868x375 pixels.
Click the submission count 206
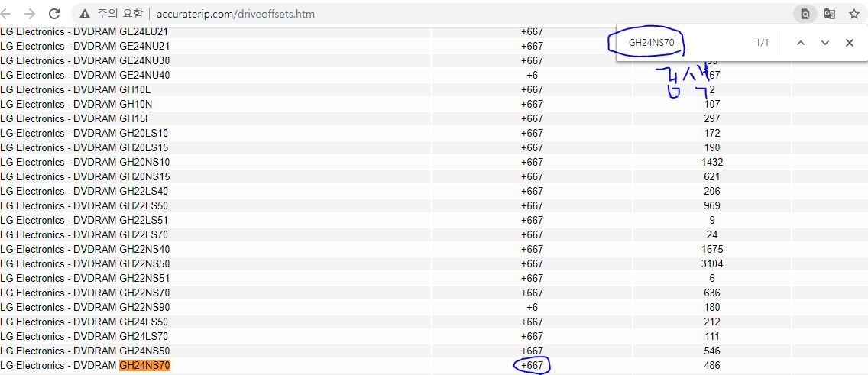(712, 191)
